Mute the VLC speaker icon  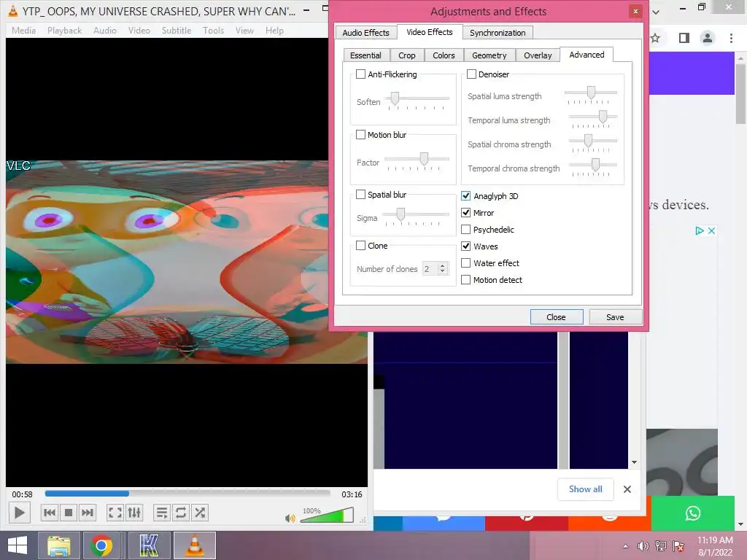coord(290,518)
